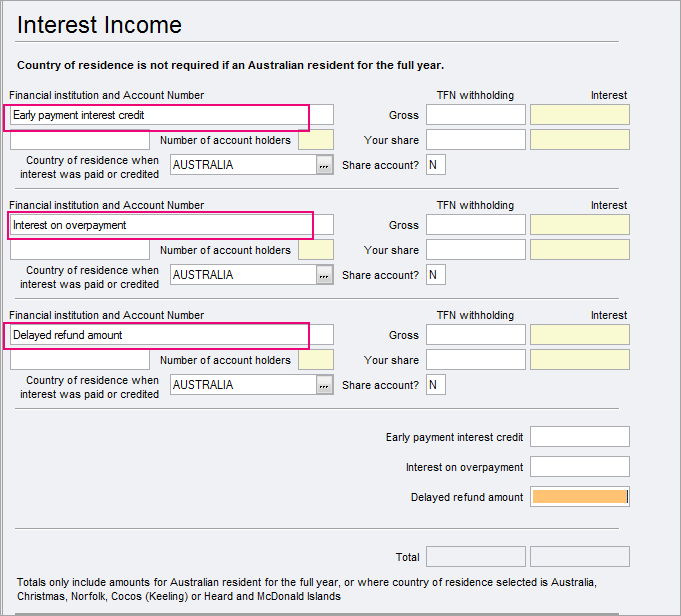Screen dimensions: 681x616
Task: Open country lookup for Delayed refund section
Action: pos(324,385)
